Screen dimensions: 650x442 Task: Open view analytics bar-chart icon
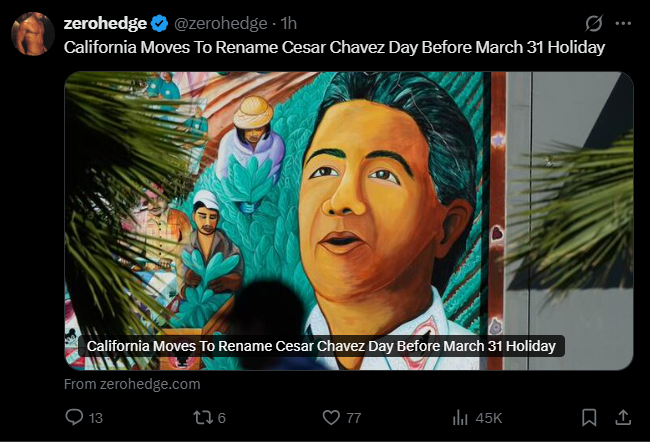460,418
